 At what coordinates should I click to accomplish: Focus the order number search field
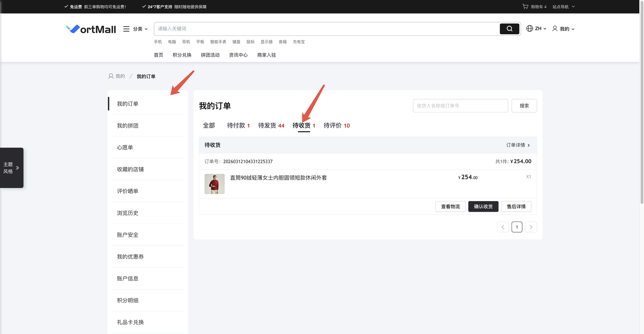pos(460,106)
